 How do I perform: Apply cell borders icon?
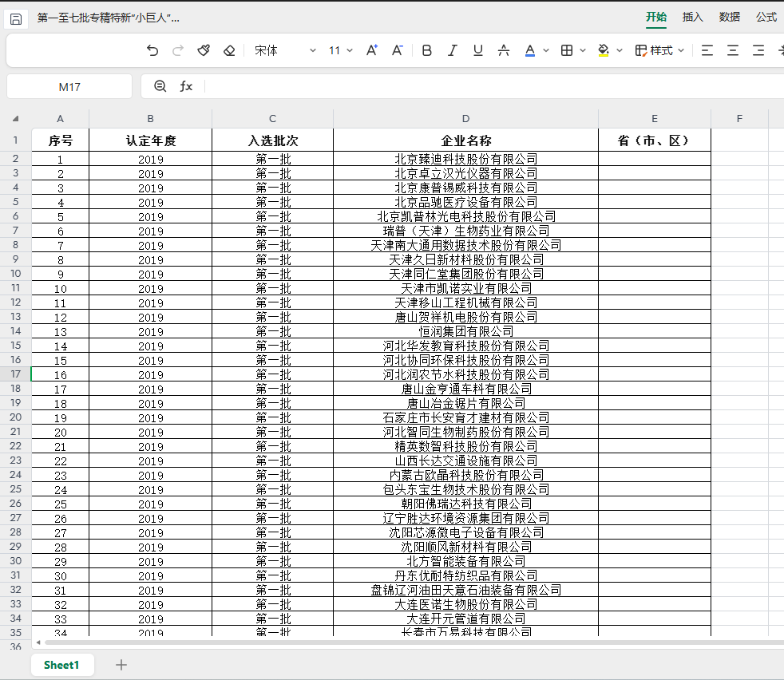[x=567, y=50]
